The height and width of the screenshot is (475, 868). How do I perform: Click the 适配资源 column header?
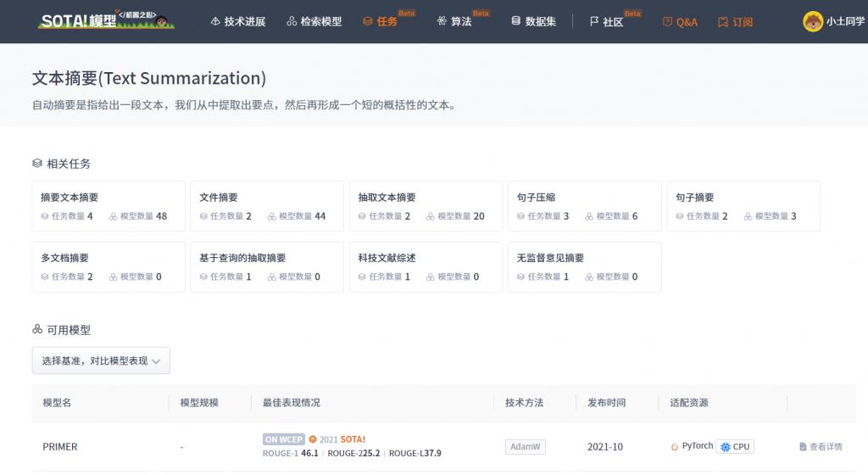[689, 403]
